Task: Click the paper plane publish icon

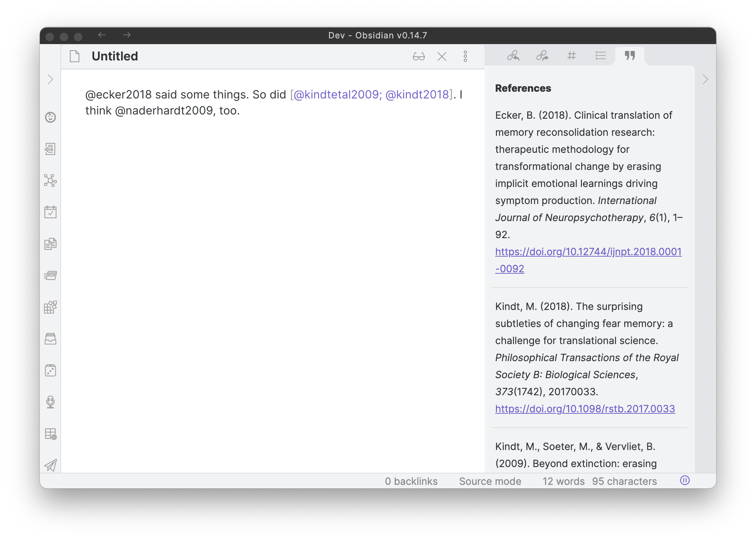Action: [x=50, y=465]
